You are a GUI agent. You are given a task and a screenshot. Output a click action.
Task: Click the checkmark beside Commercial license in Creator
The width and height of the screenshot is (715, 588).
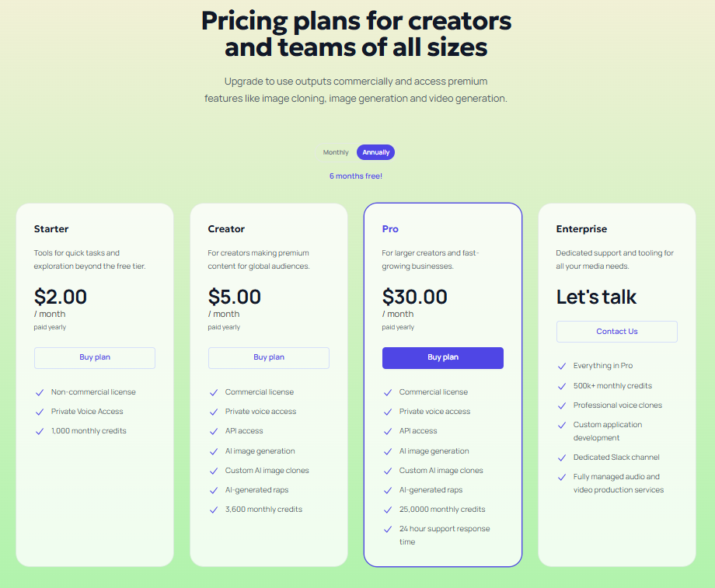(x=214, y=391)
